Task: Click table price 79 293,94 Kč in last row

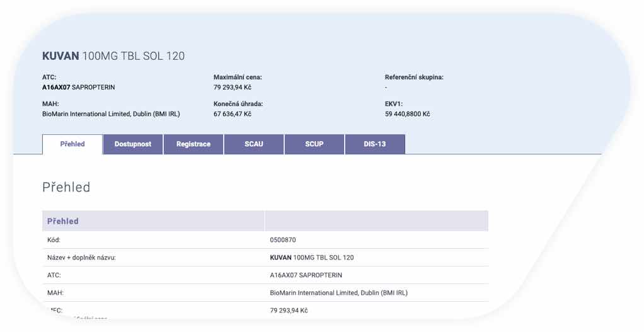Action: pos(289,311)
